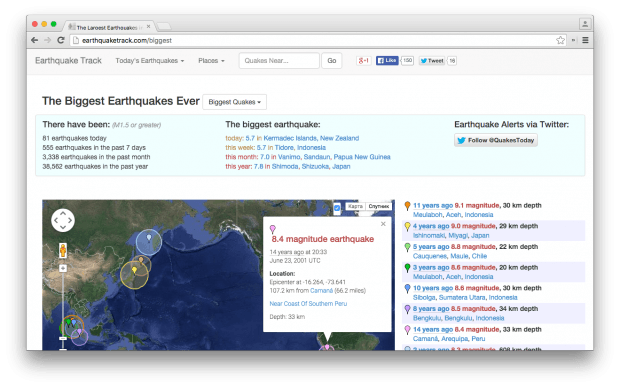
Task: Switch map to Карта view
Action: (355, 206)
